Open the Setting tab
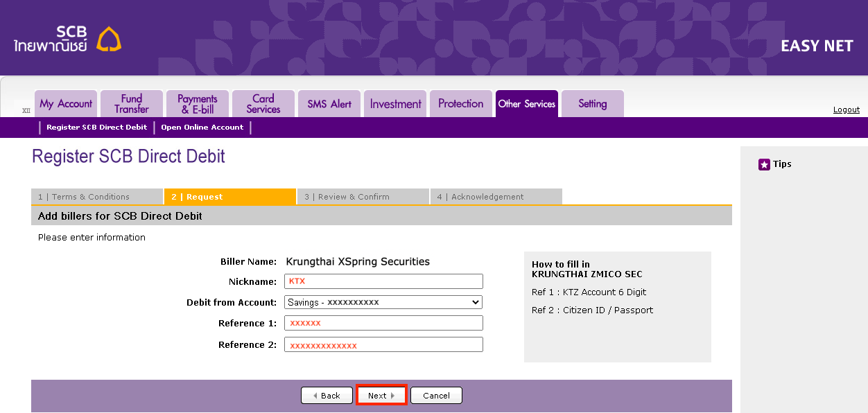This screenshot has height=413, width=868. click(592, 104)
